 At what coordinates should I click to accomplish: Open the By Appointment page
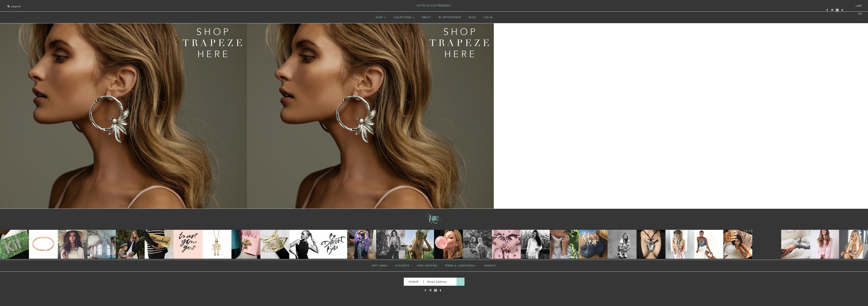pos(450,17)
